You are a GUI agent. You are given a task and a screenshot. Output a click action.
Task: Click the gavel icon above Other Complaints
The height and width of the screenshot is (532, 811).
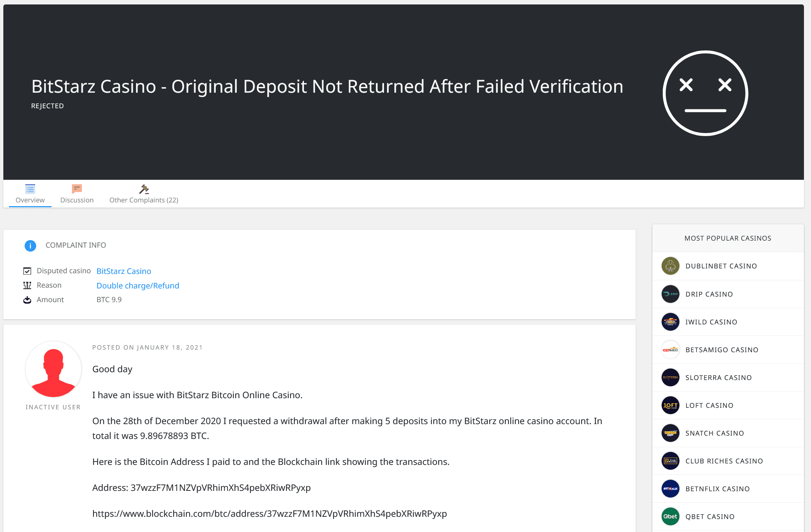pyautogui.click(x=144, y=189)
